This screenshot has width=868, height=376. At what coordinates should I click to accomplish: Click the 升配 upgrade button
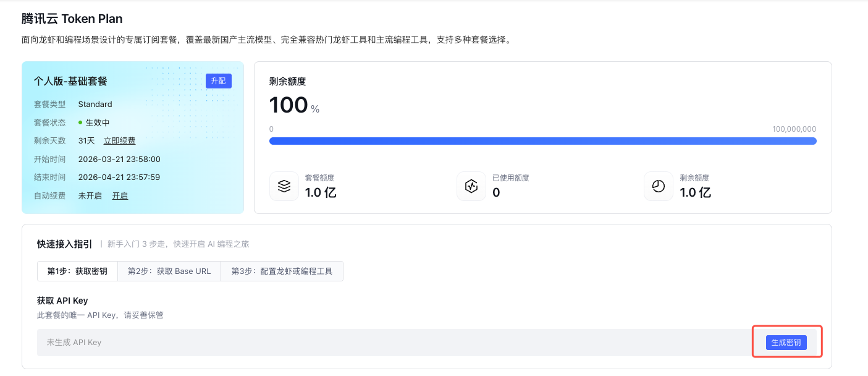[219, 81]
